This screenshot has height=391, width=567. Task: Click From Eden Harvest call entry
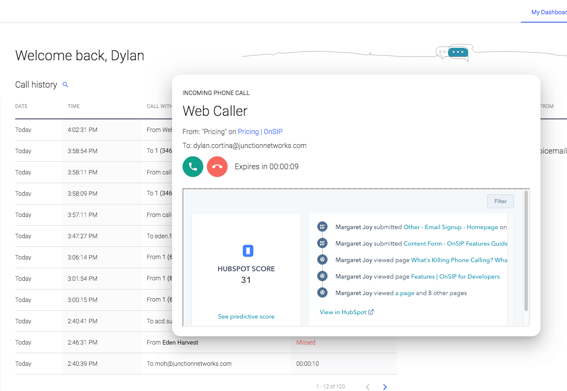pos(172,342)
